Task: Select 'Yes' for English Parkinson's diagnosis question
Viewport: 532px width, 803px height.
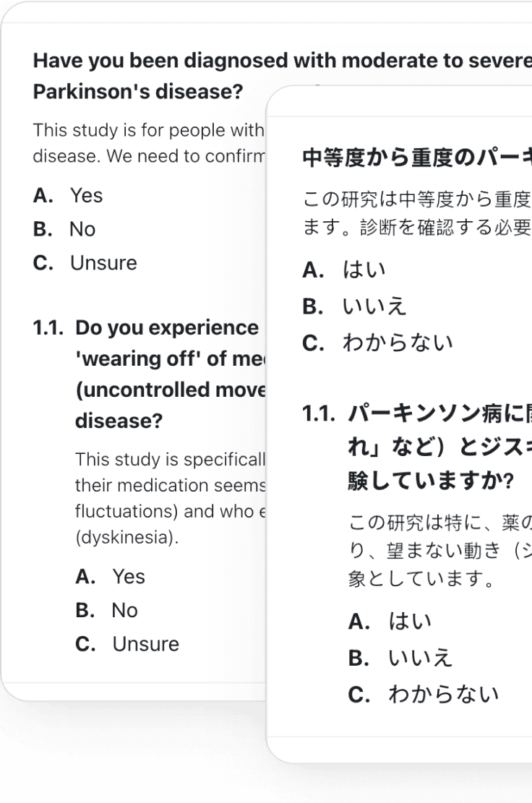Action: (x=85, y=196)
